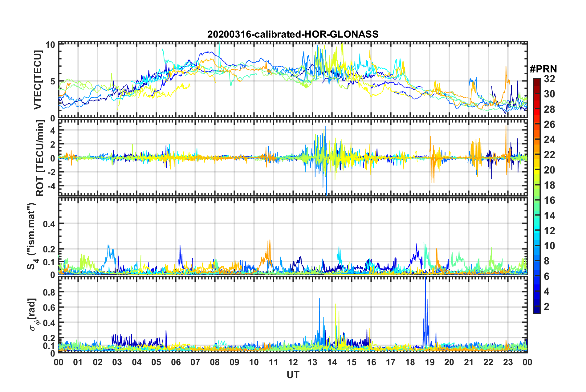
Task: Click colorbar tick label 26
Action: [x=549, y=125]
